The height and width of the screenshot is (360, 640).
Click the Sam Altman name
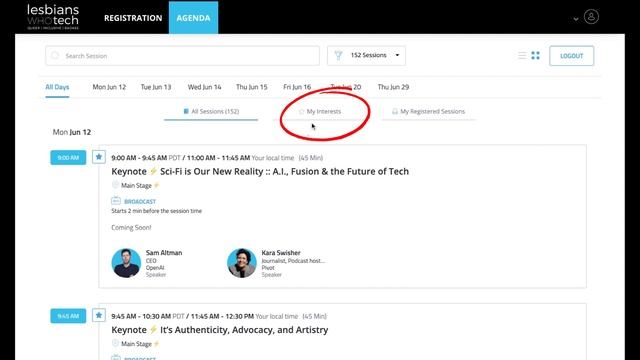point(164,253)
